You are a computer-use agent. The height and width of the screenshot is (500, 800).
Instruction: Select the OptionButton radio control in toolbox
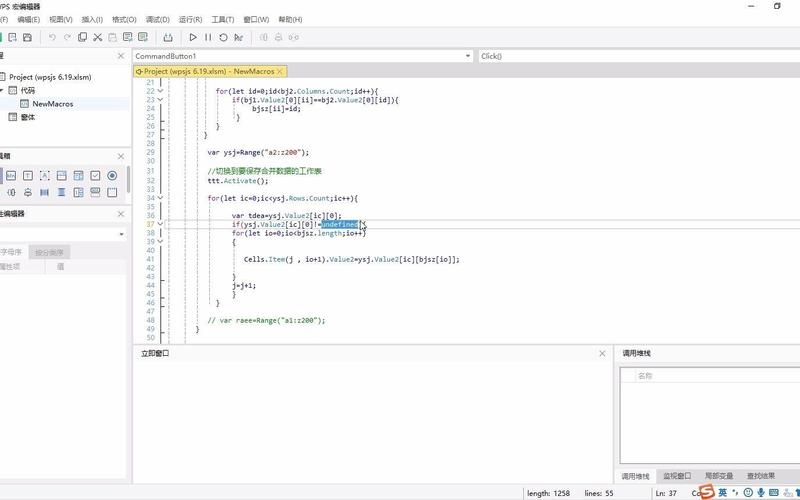click(x=112, y=176)
